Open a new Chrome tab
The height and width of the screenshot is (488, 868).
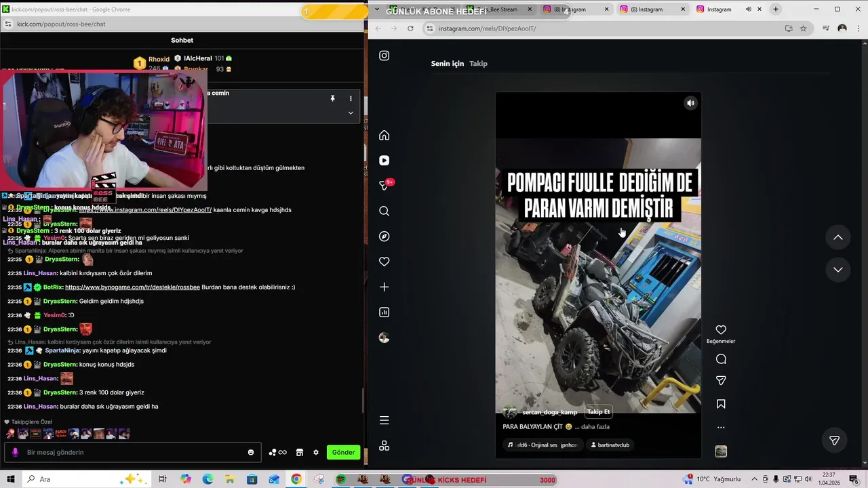(776, 9)
